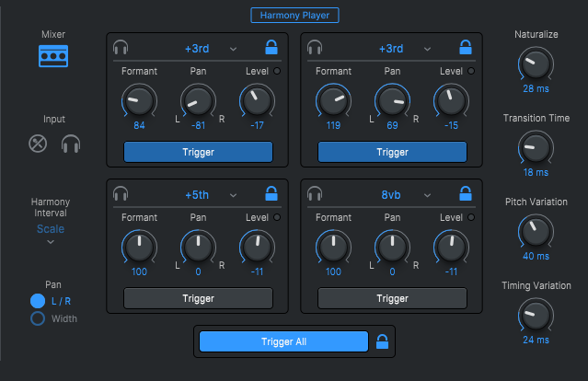Image resolution: width=588 pixels, height=381 pixels.
Task: Toggle the lock on the 8vb voice
Action: point(466,193)
